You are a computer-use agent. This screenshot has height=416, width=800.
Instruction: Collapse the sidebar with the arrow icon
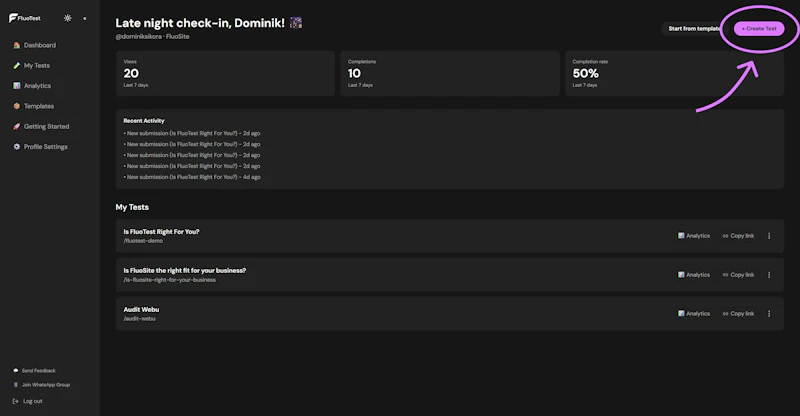(85, 18)
